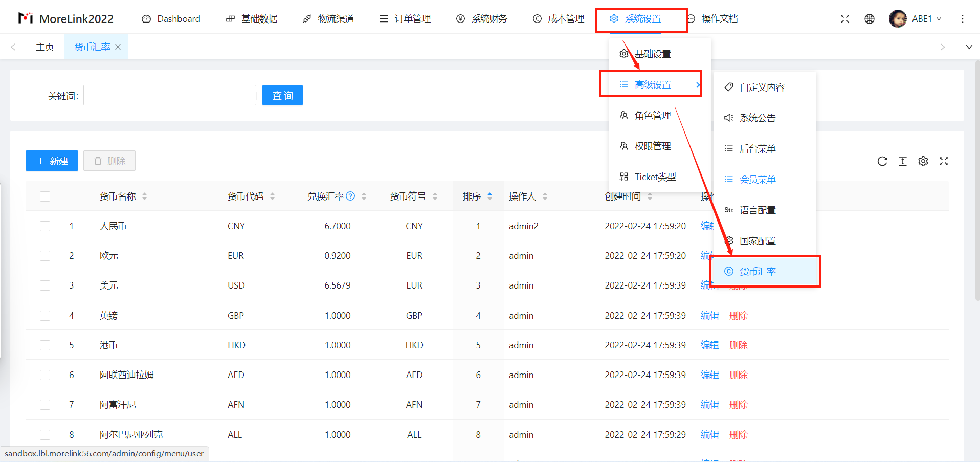Open the three-dot more options icon
Screen dimensions: 980x462
962,19
